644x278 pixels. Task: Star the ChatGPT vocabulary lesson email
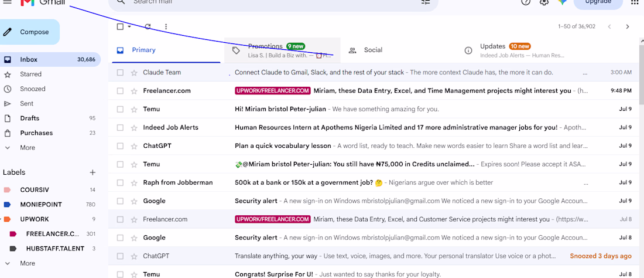[133, 146]
